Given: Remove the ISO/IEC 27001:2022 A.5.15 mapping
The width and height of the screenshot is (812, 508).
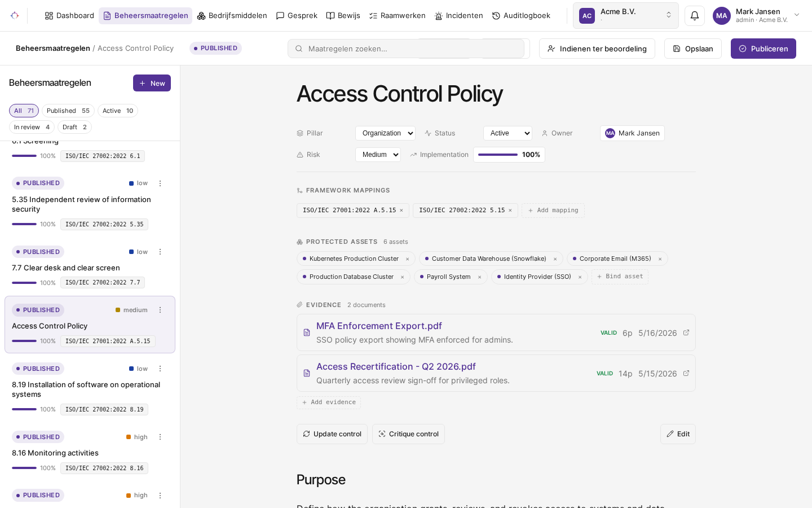Looking at the screenshot, I should click(401, 211).
